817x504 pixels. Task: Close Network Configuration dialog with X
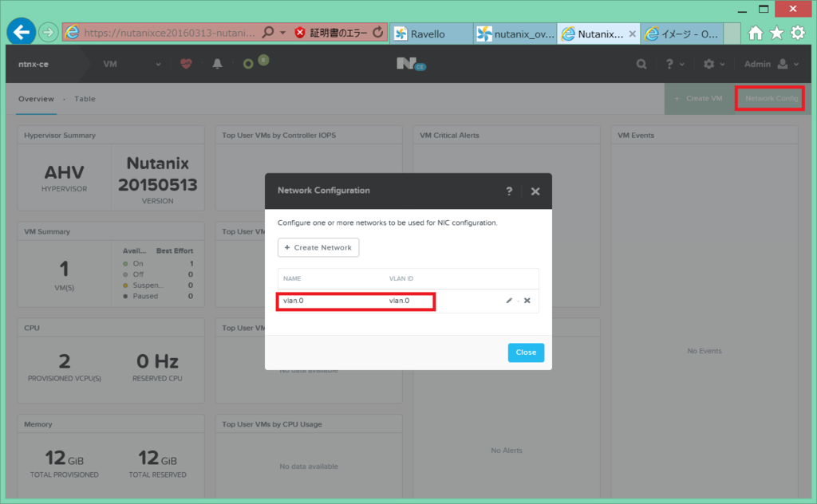tap(535, 191)
